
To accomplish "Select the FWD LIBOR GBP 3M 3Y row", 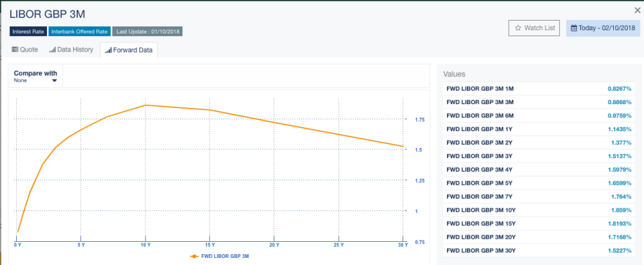I will click(x=539, y=156).
